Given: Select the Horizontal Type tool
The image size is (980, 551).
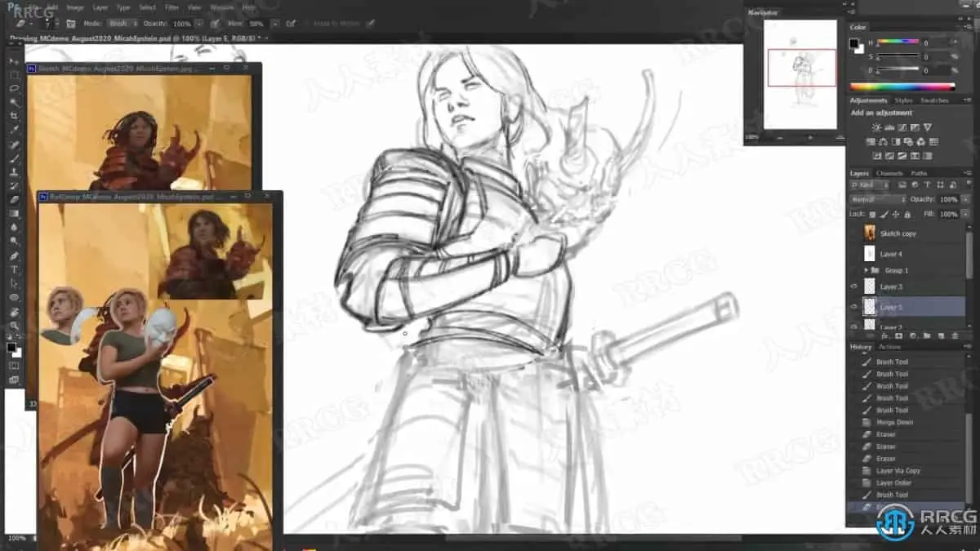Looking at the screenshot, I should click(x=15, y=269).
